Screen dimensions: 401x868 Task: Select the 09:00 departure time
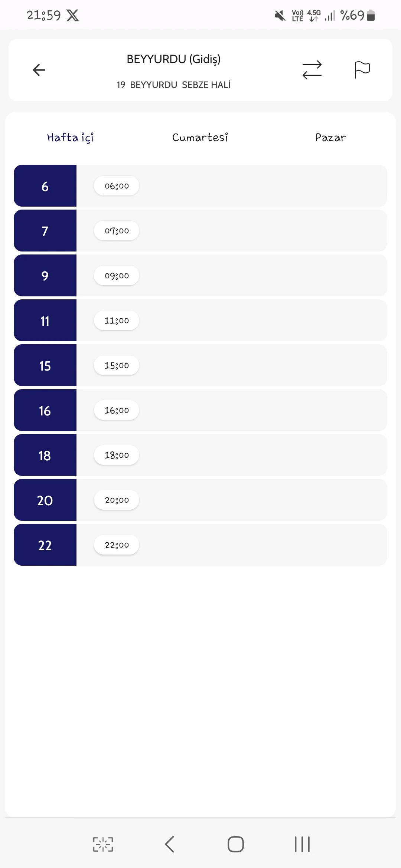click(x=117, y=276)
